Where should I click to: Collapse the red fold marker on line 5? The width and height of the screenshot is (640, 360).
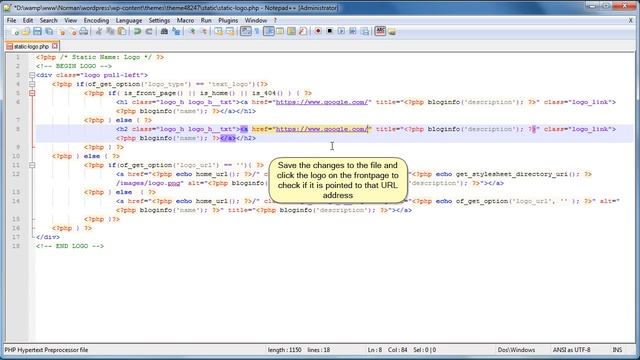point(32,93)
